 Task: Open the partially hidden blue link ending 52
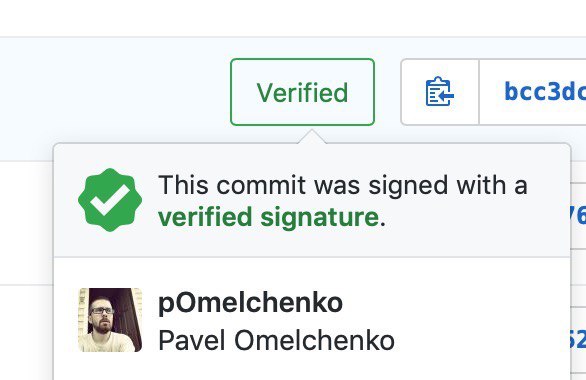[x=578, y=340]
